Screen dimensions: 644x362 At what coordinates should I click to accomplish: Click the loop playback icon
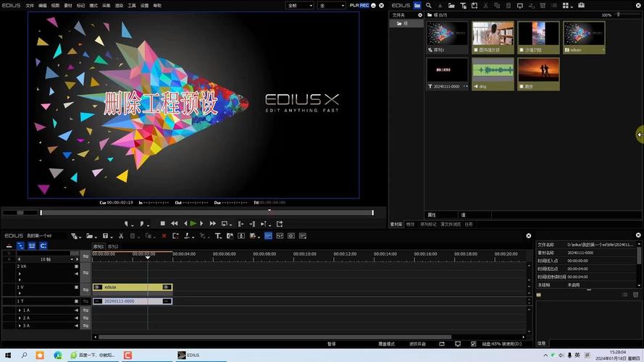[225, 224]
